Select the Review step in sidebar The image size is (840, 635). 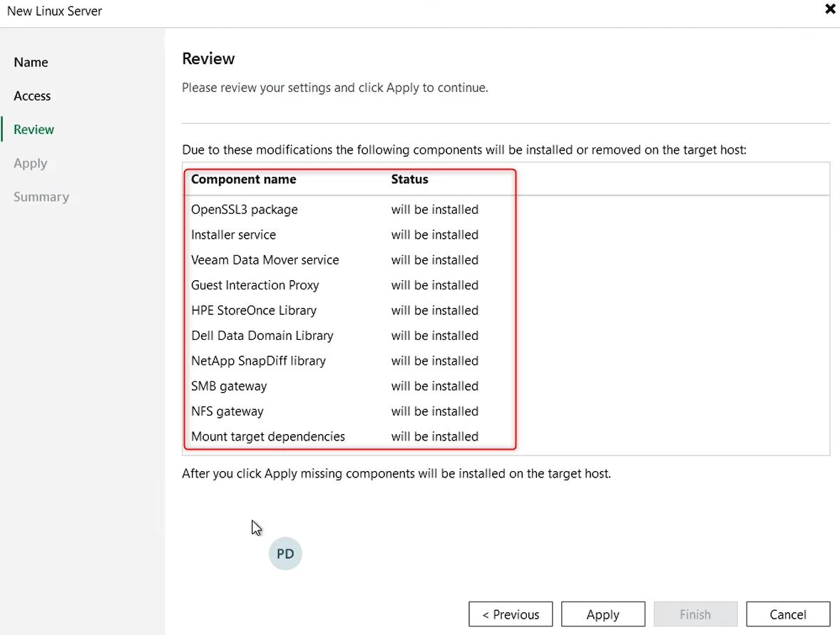[34, 129]
